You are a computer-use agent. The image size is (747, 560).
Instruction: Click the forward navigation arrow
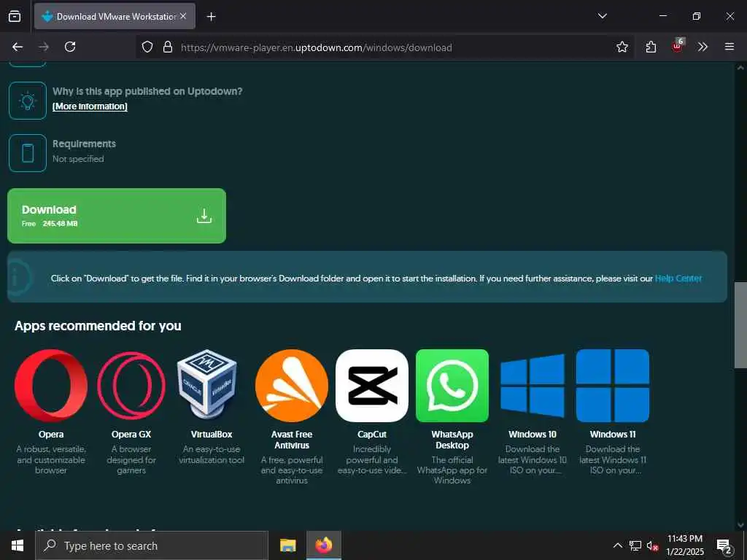coord(44,47)
